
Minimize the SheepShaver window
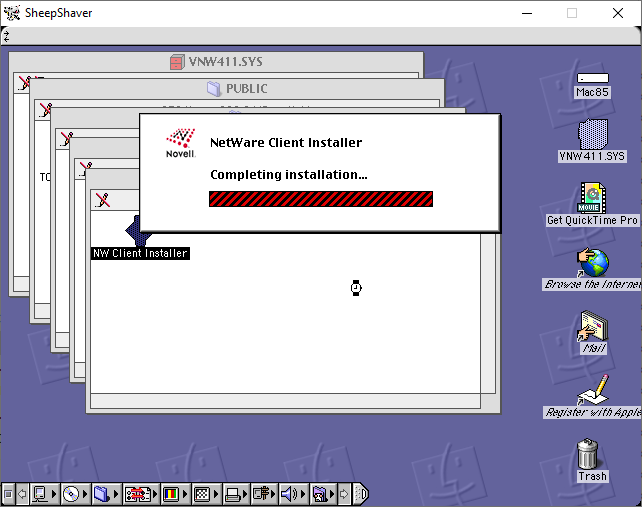click(x=527, y=13)
